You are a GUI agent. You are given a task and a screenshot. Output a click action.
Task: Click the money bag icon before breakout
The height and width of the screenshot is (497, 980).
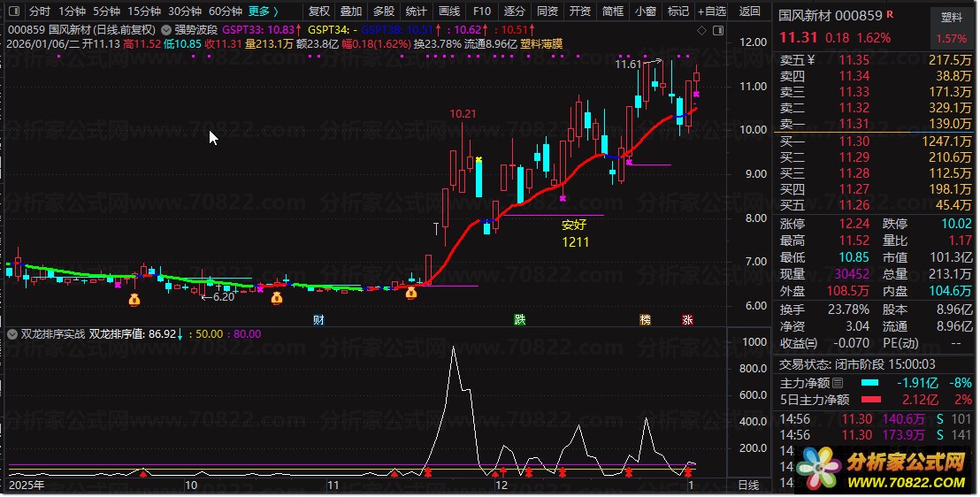pyautogui.click(x=410, y=293)
